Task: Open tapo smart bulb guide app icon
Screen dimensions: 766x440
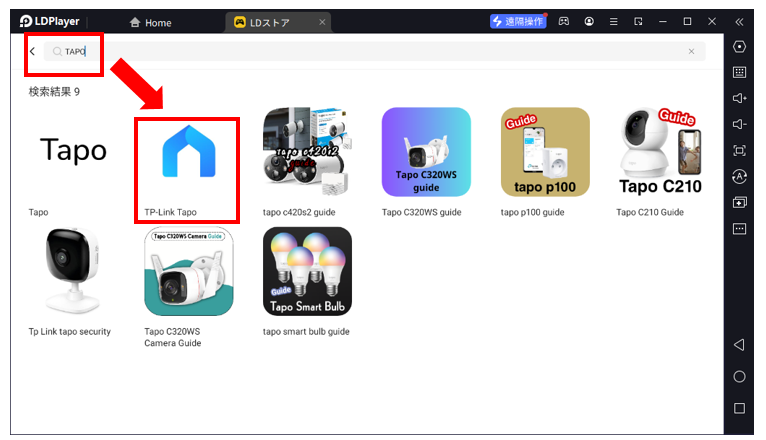Action: pos(307,271)
